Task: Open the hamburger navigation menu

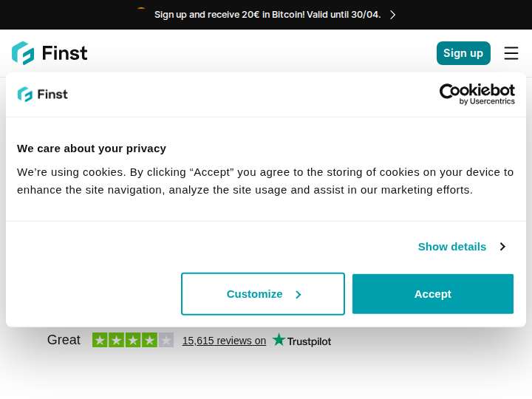Action: point(511,53)
